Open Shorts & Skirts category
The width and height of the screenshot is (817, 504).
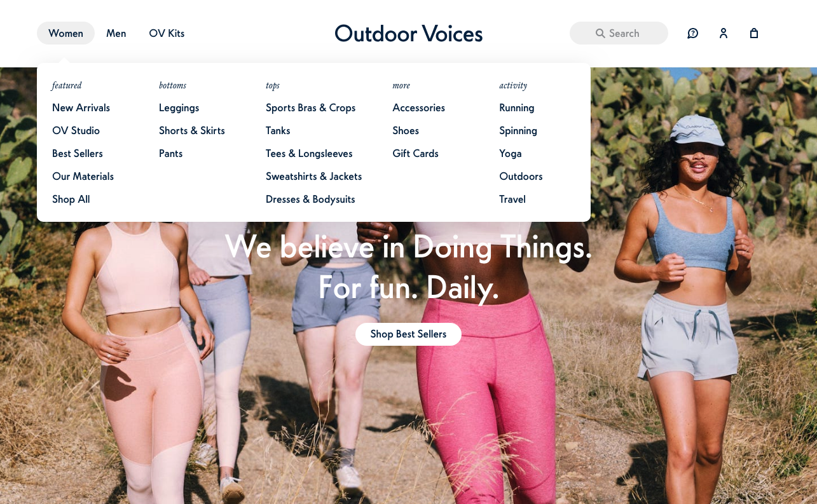[x=192, y=130]
